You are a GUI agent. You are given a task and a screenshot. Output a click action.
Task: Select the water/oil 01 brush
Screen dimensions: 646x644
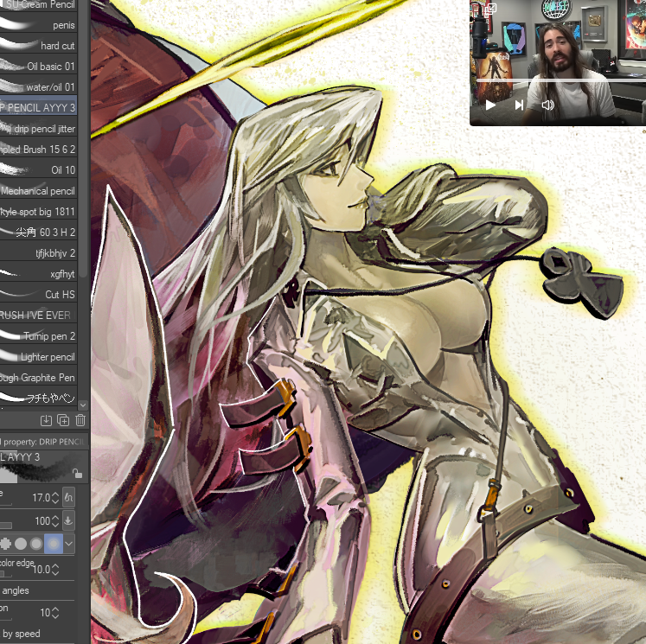(x=38, y=87)
